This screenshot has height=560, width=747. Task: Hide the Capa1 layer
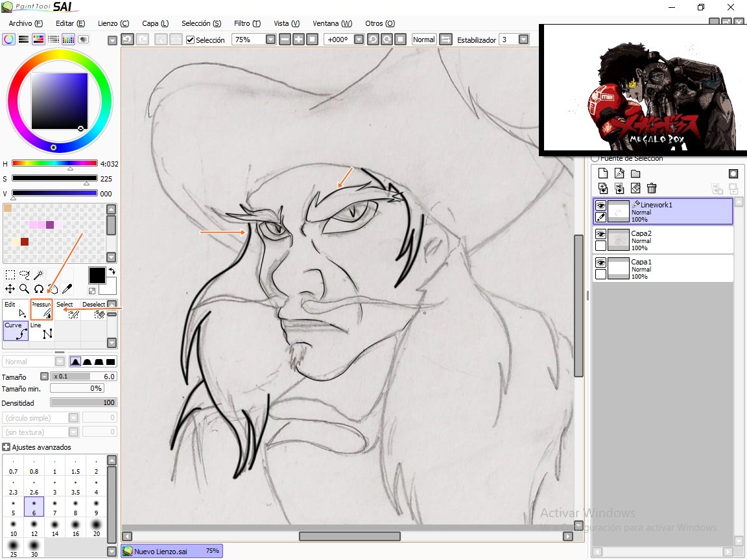point(600,262)
